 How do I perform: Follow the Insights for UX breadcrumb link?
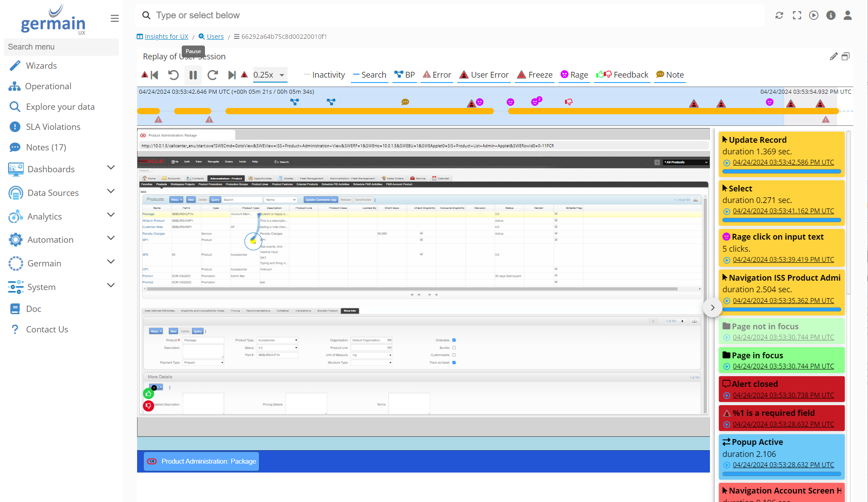(166, 37)
